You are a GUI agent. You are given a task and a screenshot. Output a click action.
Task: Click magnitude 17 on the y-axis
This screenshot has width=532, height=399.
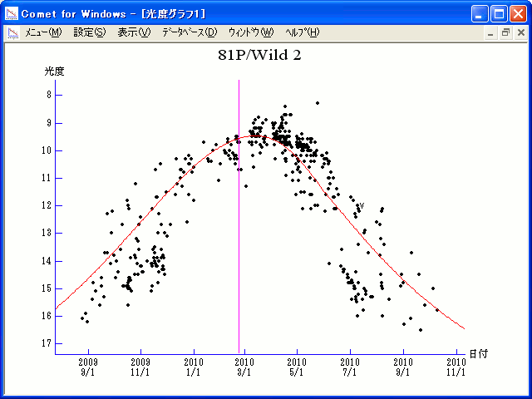coord(47,343)
